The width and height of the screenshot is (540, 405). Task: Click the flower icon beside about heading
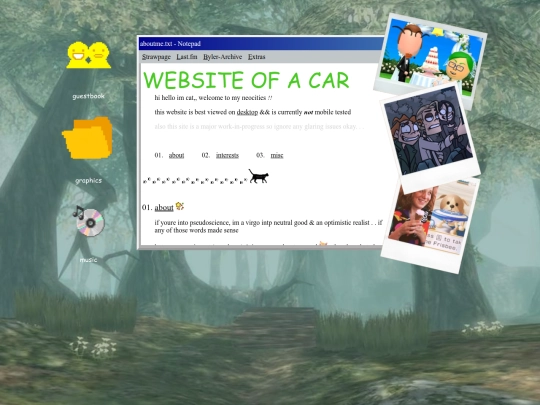pyautogui.click(x=179, y=206)
